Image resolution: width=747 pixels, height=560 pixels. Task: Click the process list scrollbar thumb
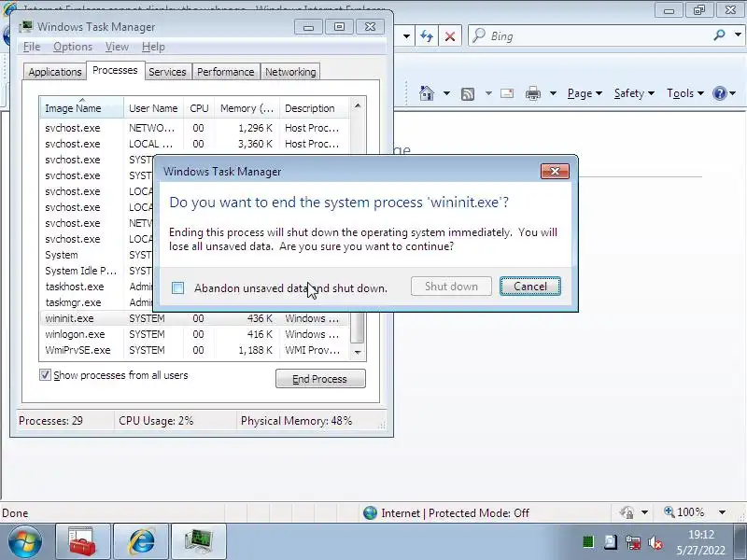tap(358, 328)
